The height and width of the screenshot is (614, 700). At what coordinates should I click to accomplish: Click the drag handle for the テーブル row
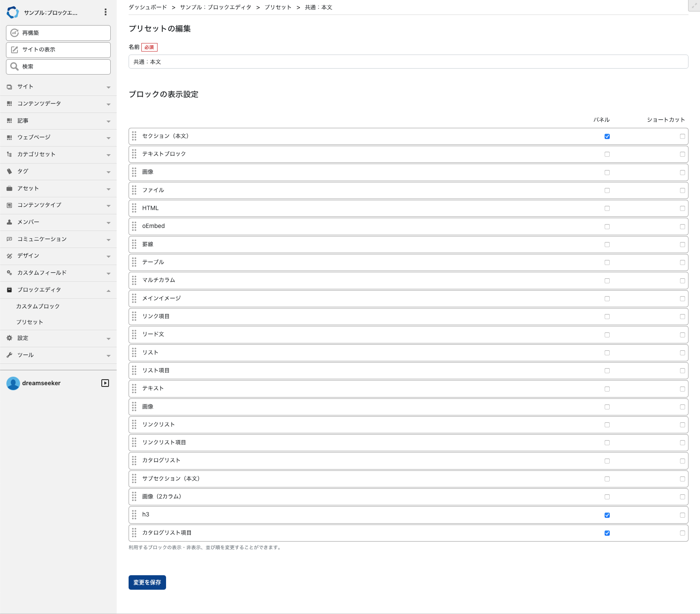pyautogui.click(x=134, y=262)
